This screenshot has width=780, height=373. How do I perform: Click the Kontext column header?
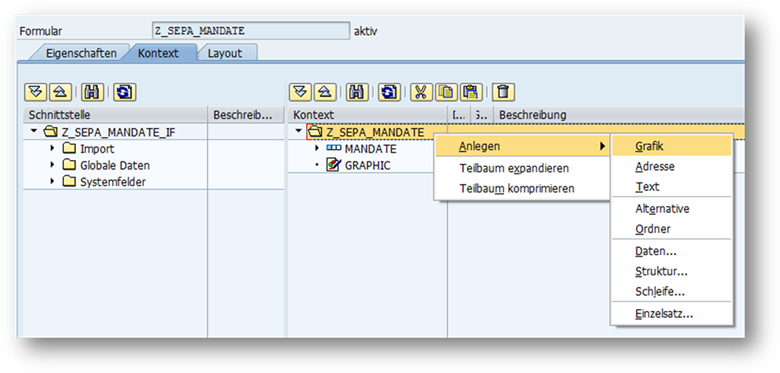(368, 115)
